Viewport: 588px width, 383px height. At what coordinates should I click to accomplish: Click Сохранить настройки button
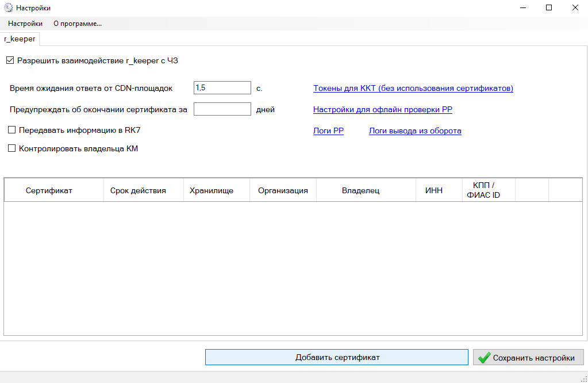528,358
